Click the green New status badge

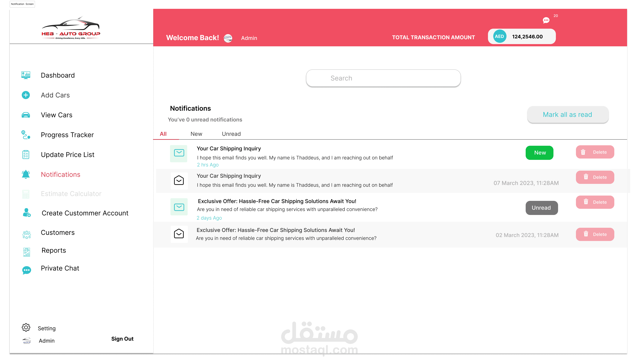click(x=540, y=153)
